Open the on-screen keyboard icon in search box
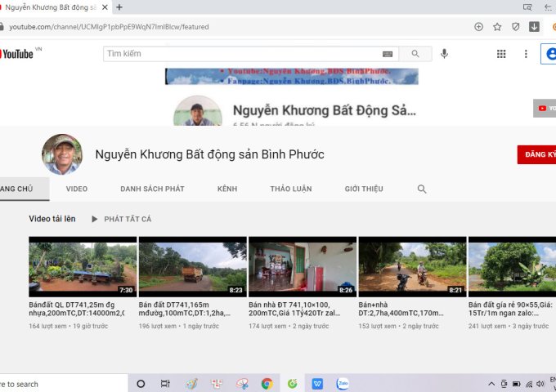 pyautogui.click(x=388, y=54)
